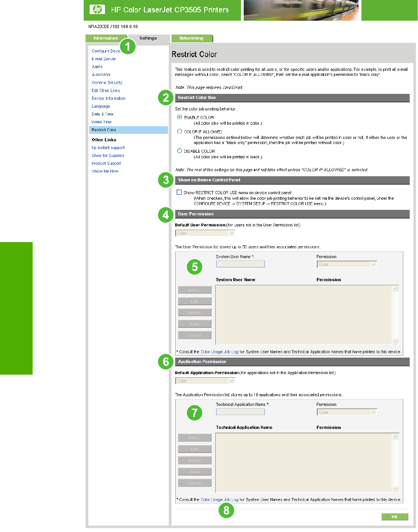418x532 pixels.
Task: Click Add button in Application Permission section
Action: [195, 438]
